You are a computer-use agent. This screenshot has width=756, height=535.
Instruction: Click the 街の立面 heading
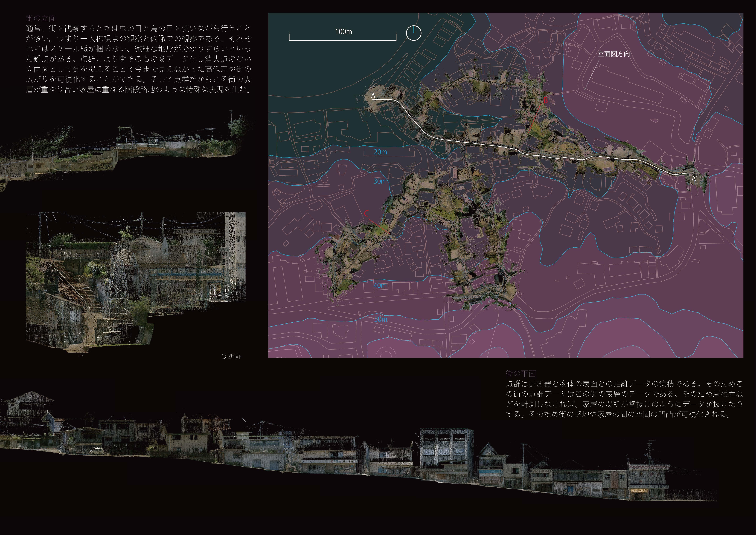pyautogui.click(x=41, y=18)
